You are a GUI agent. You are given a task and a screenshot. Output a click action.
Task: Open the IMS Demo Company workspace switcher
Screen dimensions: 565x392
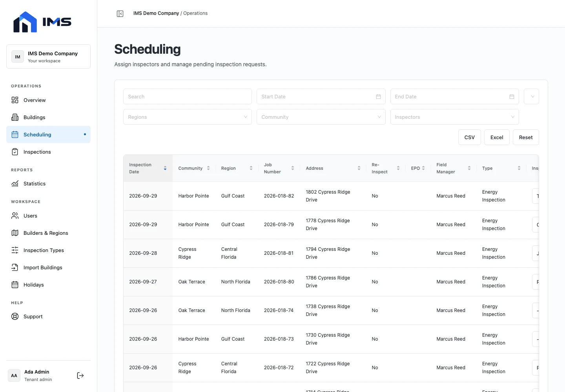tap(48, 56)
